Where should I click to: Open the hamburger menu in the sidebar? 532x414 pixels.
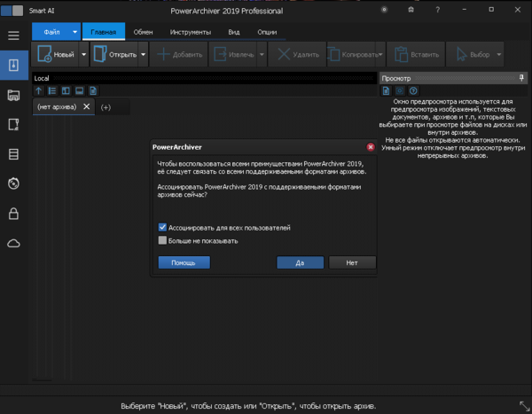(x=13, y=35)
